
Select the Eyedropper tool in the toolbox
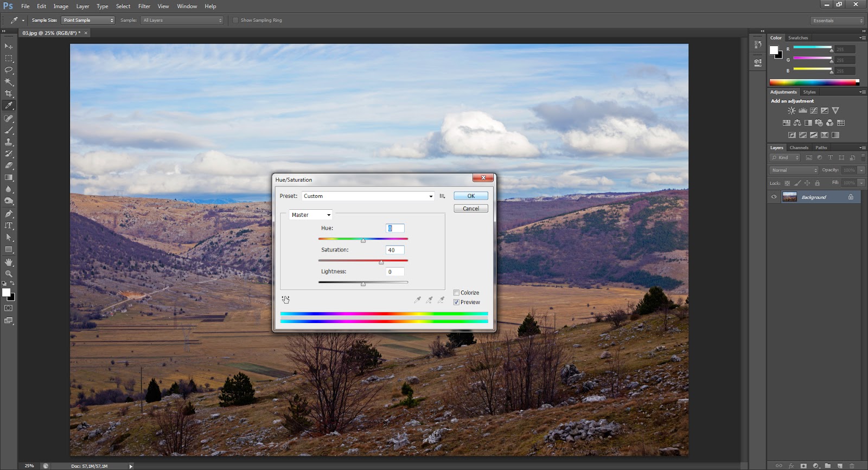pyautogui.click(x=9, y=106)
